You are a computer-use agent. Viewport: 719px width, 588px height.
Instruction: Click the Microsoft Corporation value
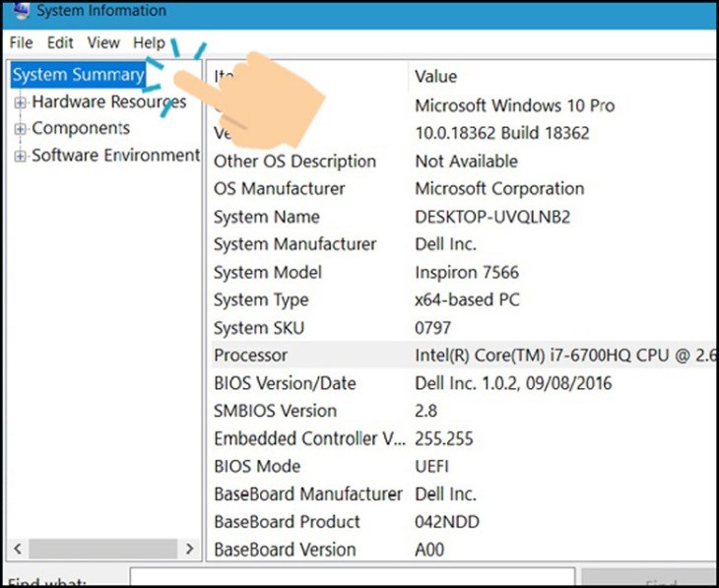pyautogui.click(x=499, y=188)
